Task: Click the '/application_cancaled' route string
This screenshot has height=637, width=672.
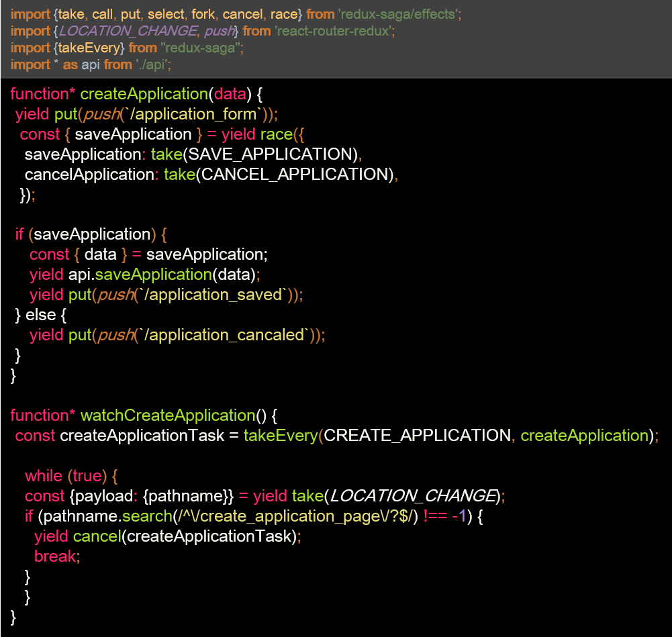Action: (224, 335)
